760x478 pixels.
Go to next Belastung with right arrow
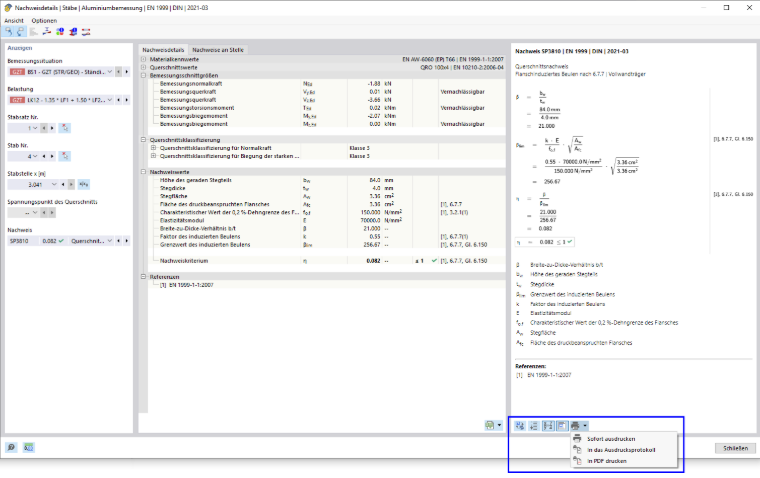point(127,100)
